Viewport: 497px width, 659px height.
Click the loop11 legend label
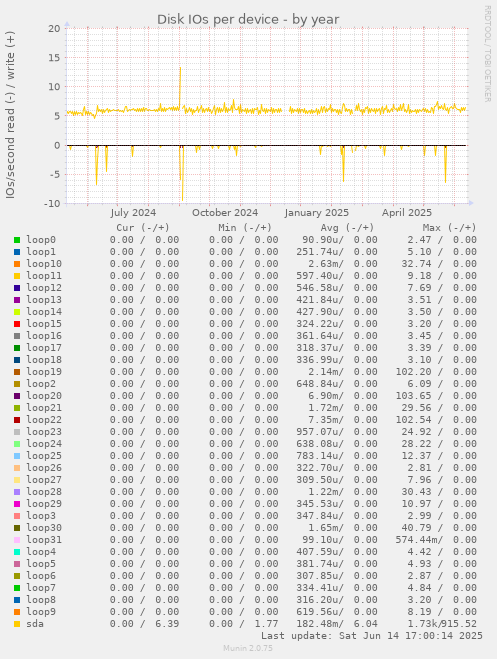44,276
